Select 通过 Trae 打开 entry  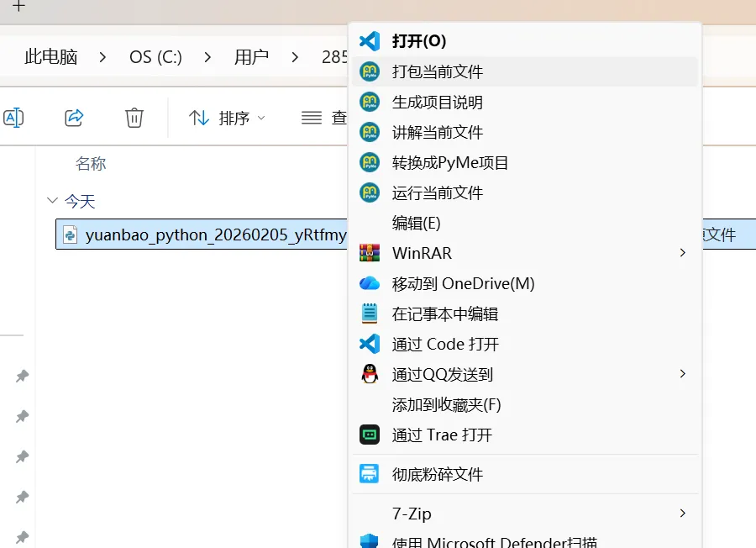click(526, 435)
